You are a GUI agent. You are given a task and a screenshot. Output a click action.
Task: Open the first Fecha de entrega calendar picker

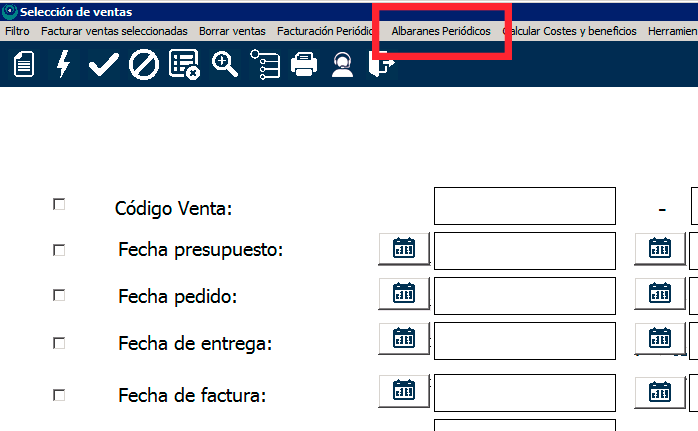[x=403, y=338]
